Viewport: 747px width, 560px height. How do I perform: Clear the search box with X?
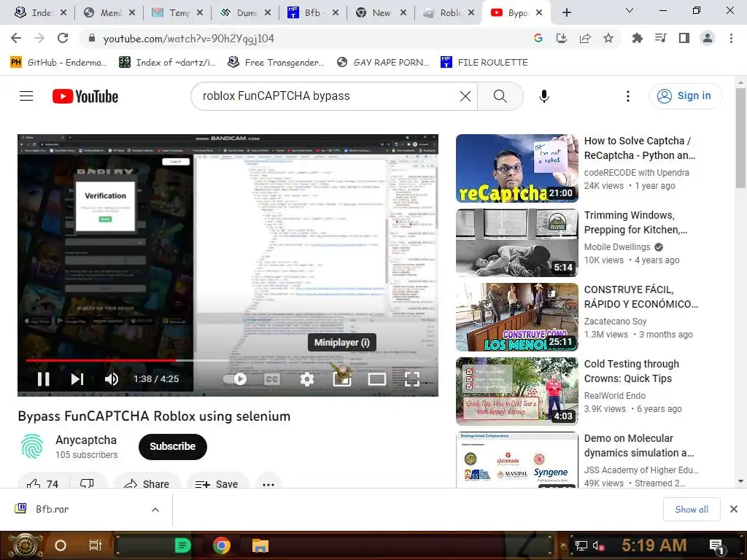(x=465, y=96)
